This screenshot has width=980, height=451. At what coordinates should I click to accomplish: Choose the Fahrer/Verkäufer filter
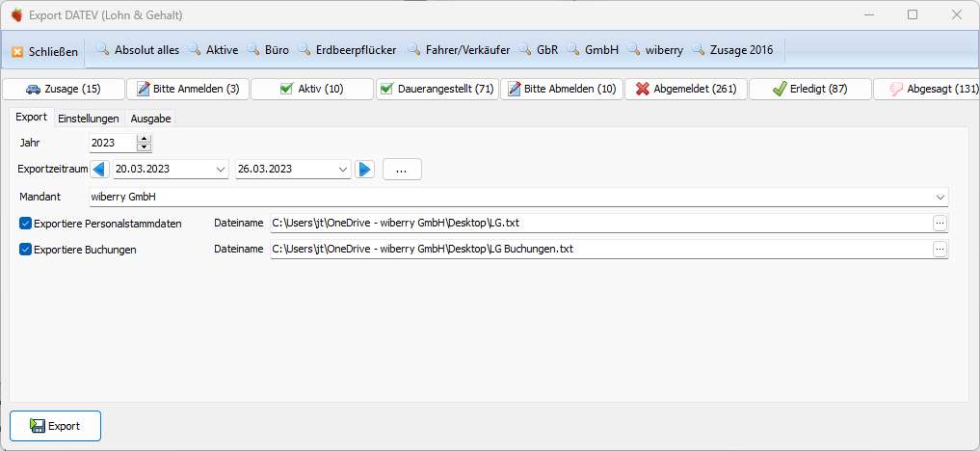coord(460,50)
